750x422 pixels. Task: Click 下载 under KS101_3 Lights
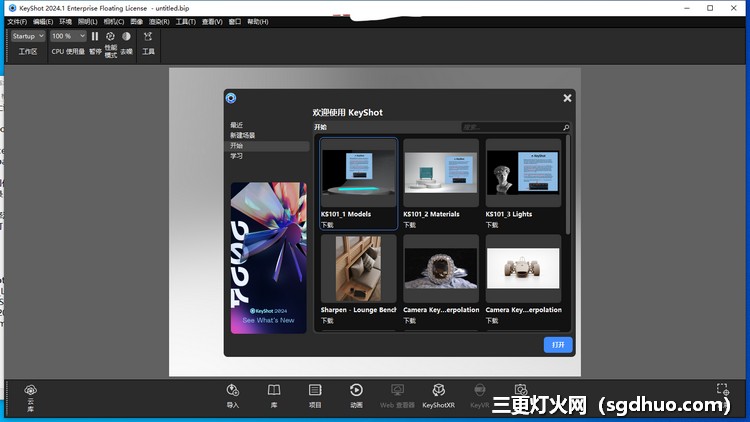(492, 225)
